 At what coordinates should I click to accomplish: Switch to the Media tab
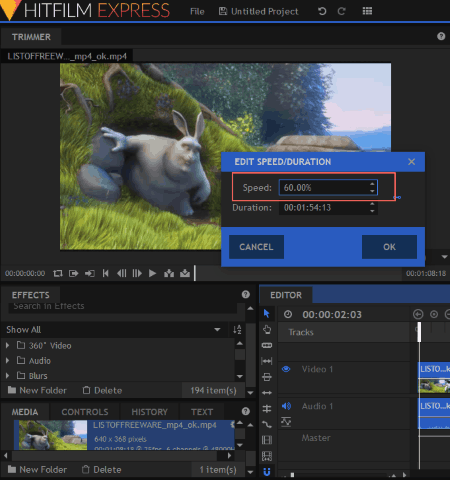coord(25,412)
